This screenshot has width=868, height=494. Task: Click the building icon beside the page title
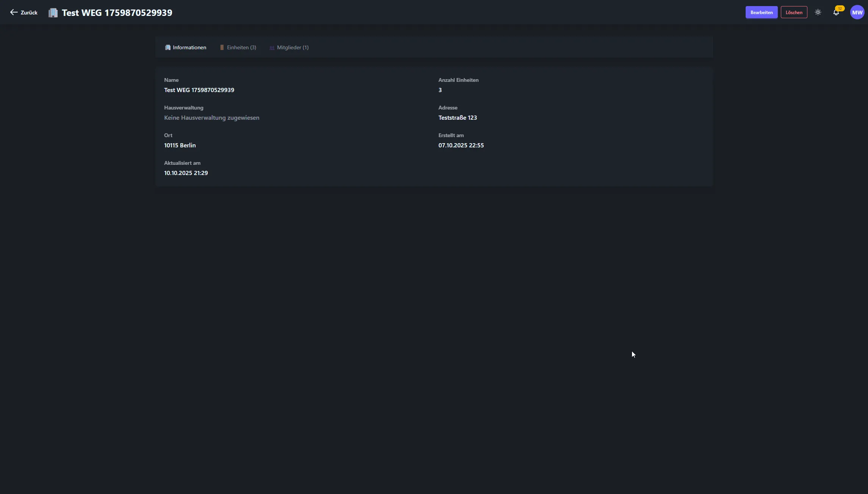[53, 13]
